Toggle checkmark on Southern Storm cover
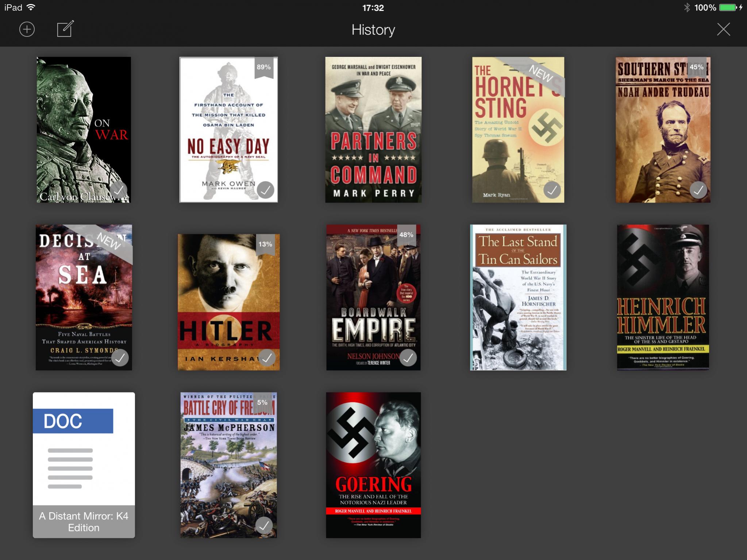 click(698, 190)
